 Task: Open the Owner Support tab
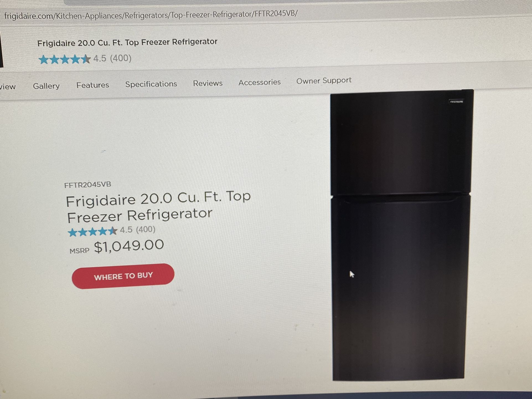(x=324, y=81)
